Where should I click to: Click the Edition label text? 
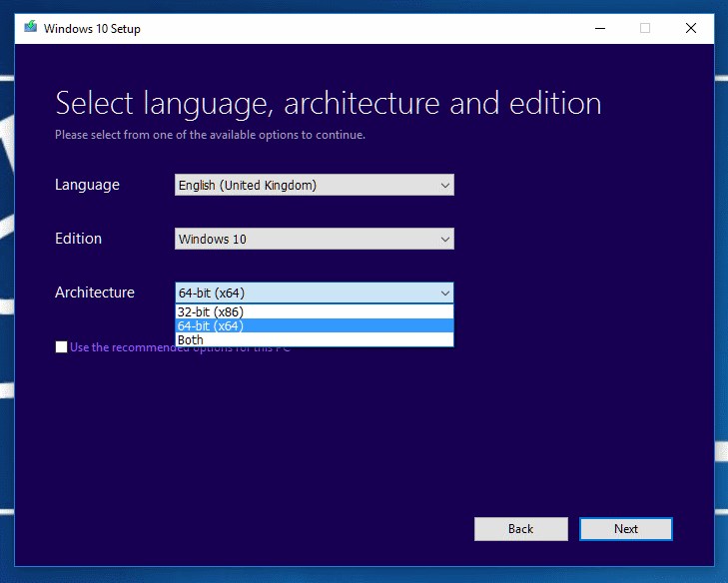pos(78,239)
